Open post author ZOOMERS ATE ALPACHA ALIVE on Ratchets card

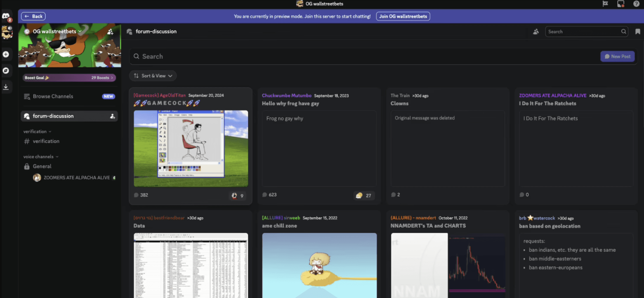[x=553, y=96]
